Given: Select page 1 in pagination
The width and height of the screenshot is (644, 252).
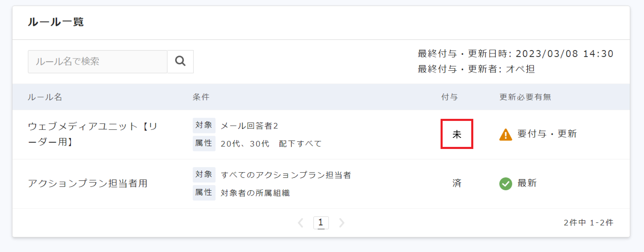Looking at the screenshot, I should pyautogui.click(x=321, y=223).
